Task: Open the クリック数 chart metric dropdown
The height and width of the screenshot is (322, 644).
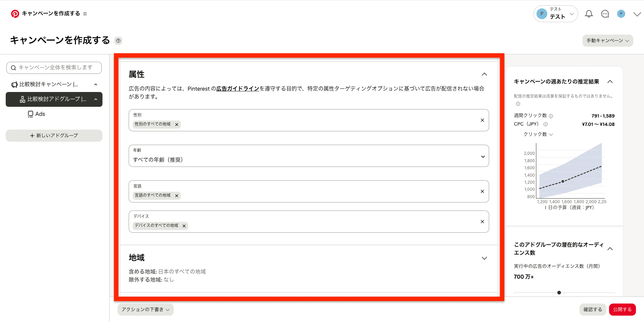Action: pos(538,134)
